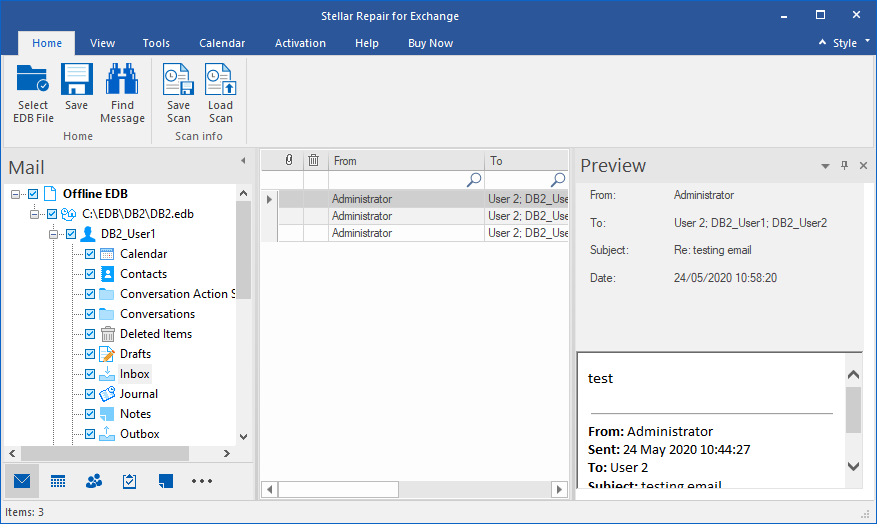The image size is (877, 524).
Task: Collapse the ribbon with the caret
Action: pyautogui.click(x=822, y=42)
